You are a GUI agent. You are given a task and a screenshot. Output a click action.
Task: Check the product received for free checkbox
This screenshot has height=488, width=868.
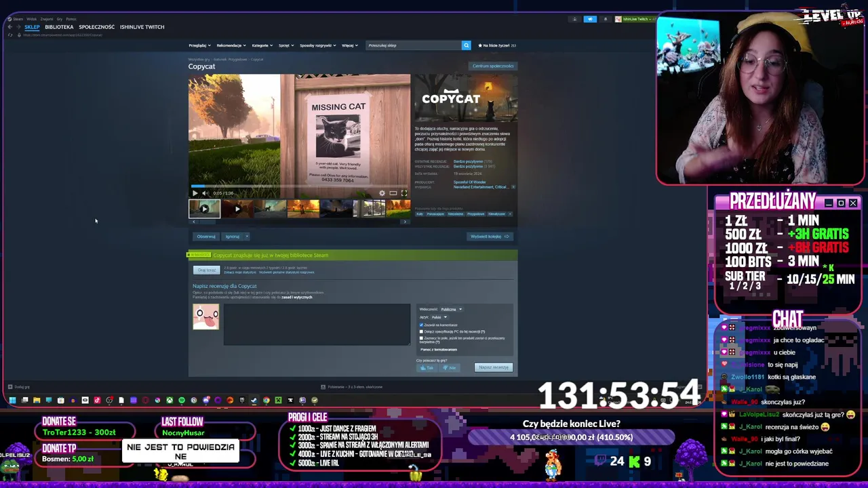(x=421, y=338)
